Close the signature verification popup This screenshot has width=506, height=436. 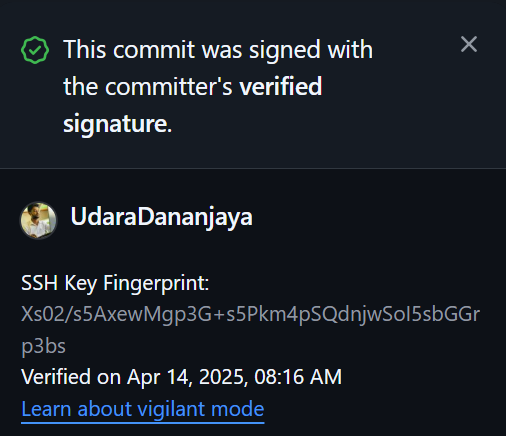pos(469,44)
